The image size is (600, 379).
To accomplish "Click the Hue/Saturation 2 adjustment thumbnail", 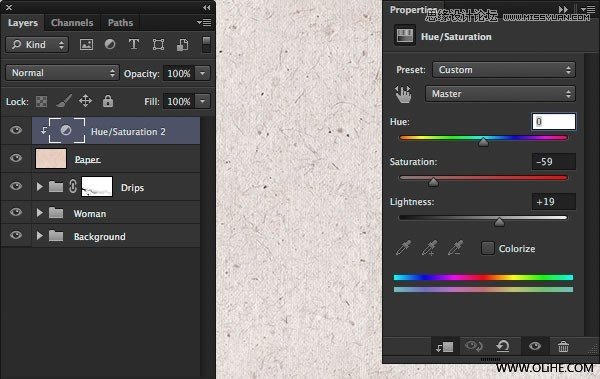I will click(x=67, y=131).
